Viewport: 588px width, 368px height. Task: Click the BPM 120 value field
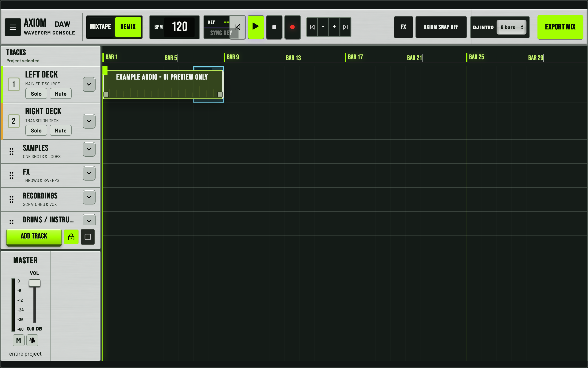[x=179, y=27]
